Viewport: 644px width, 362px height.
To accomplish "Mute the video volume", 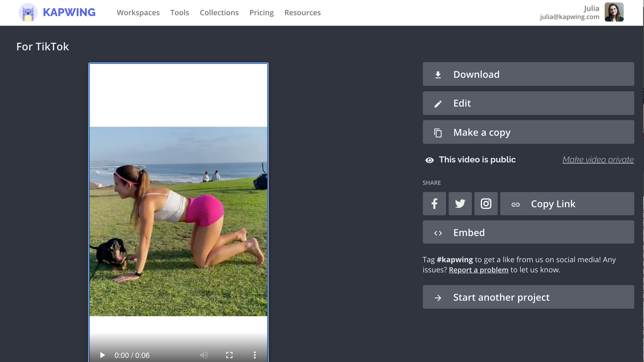I will click(x=204, y=355).
